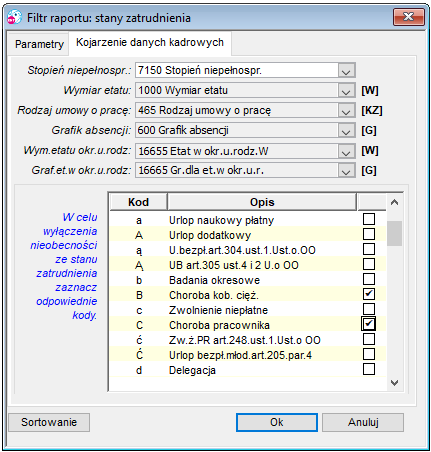The height and width of the screenshot is (452, 431).
Task: Click the list scroll down arrow
Action: tap(394, 383)
